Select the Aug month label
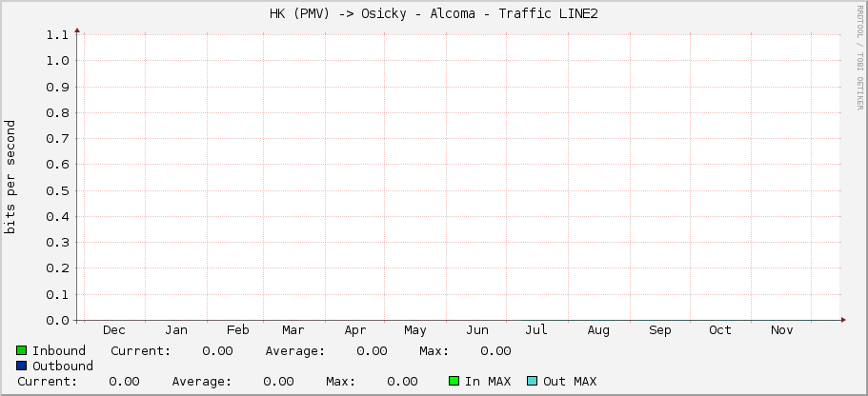Screen dimensions: 868x396 click(x=598, y=330)
